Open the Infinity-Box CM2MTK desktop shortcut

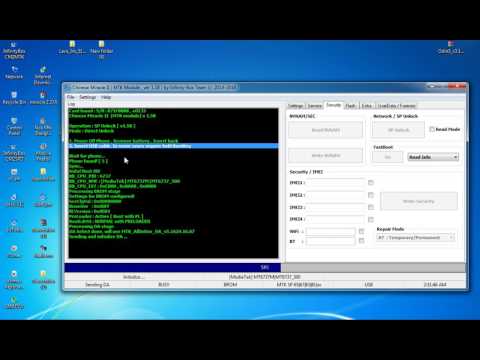pos(14,50)
